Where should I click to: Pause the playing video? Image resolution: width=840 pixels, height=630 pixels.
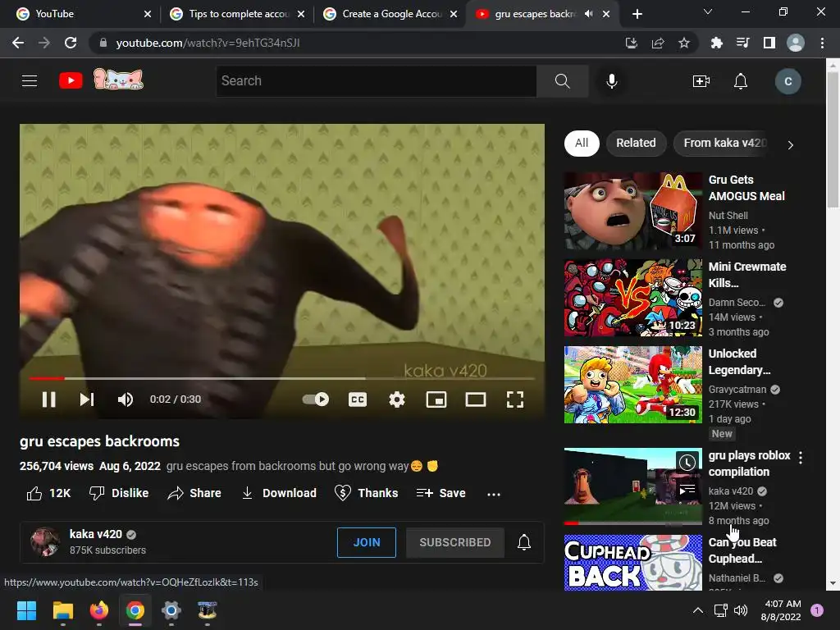(x=48, y=399)
